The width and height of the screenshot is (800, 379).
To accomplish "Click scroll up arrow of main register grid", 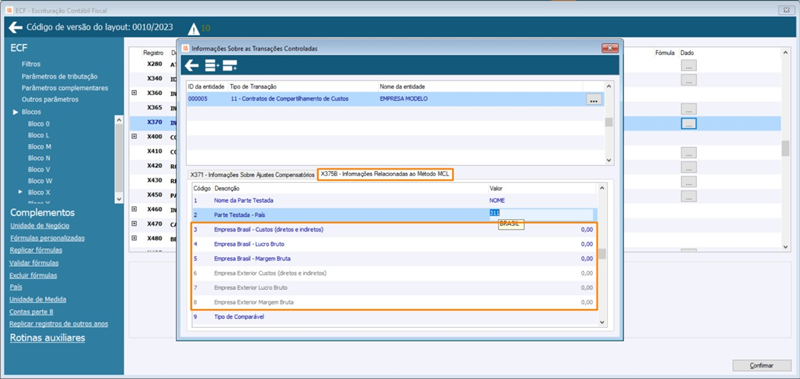I will (786, 52).
